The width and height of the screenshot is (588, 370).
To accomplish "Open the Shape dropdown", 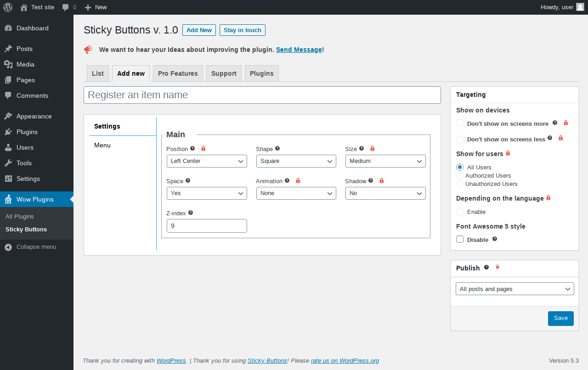I will click(296, 161).
